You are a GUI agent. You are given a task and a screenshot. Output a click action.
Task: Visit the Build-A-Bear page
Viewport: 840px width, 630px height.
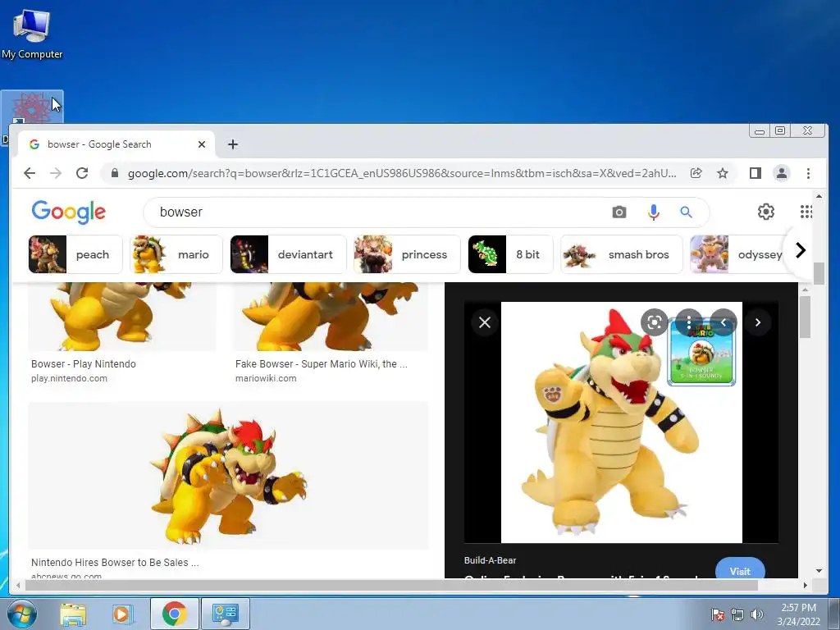tap(740, 570)
